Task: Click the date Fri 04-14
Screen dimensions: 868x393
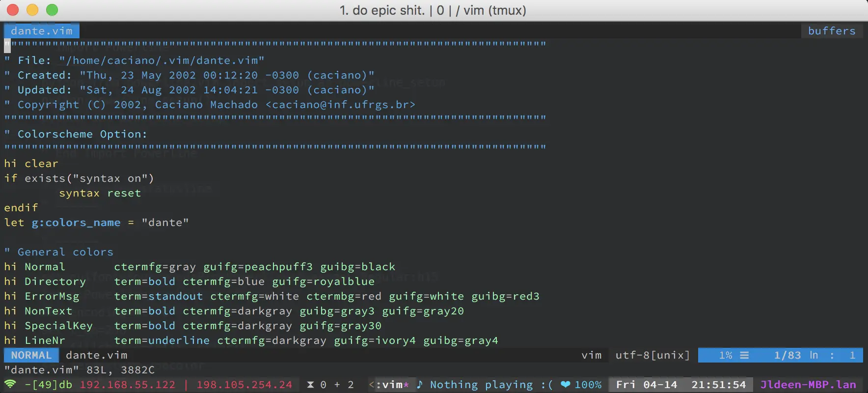Action: tap(647, 385)
